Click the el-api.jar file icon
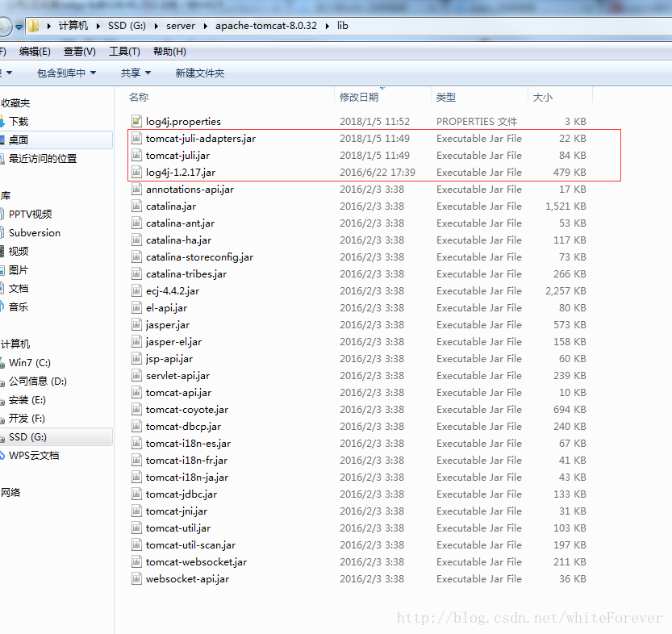Viewport: 672px width, 634px height. coord(136,307)
